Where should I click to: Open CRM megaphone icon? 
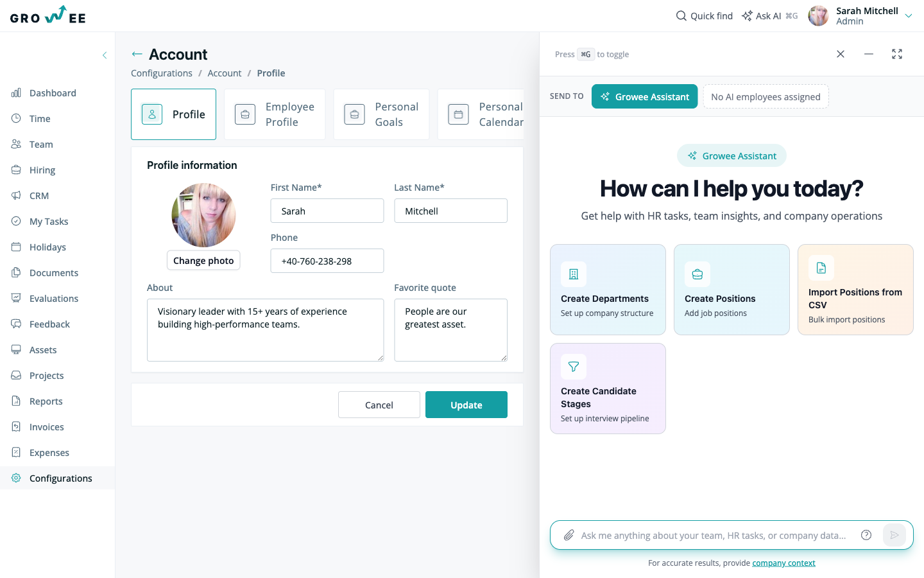tap(16, 196)
